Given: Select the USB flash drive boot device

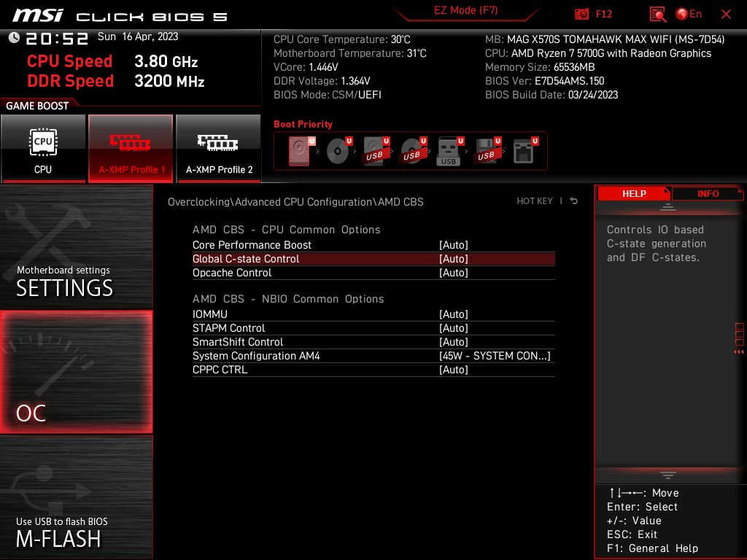Looking at the screenshot, I should (448, 150).
